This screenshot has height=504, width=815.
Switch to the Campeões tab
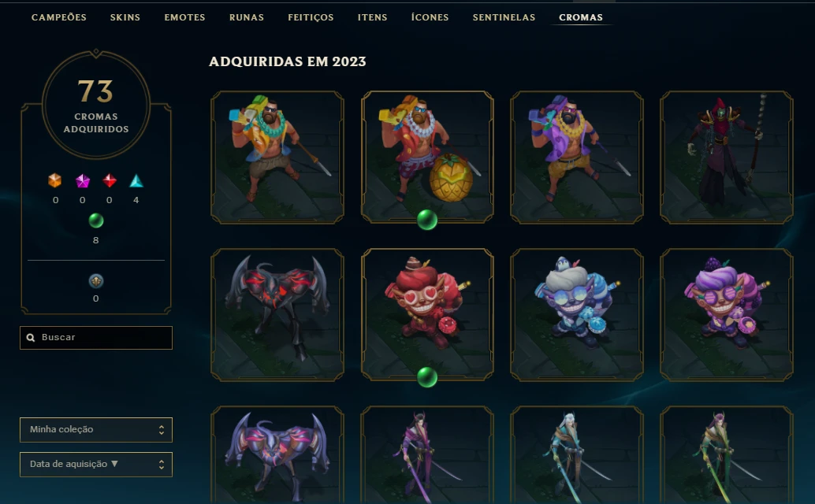click(59, 17)
